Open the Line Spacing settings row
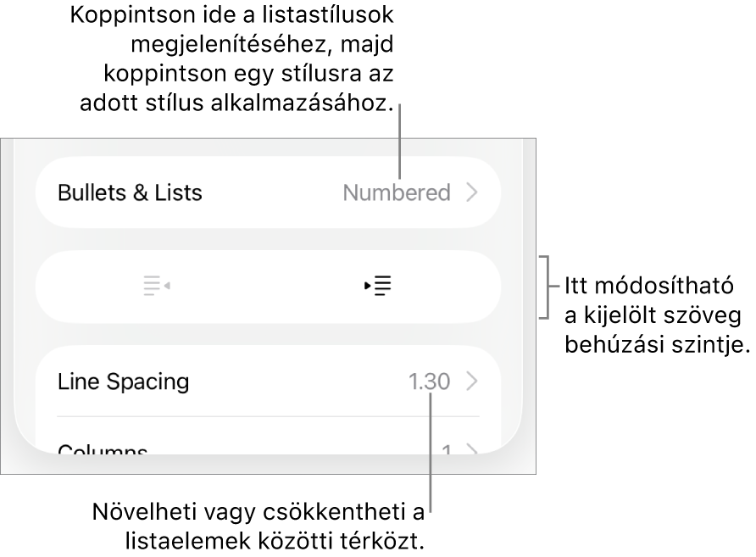This screenshot has width=756, height=557. (268, 382)
